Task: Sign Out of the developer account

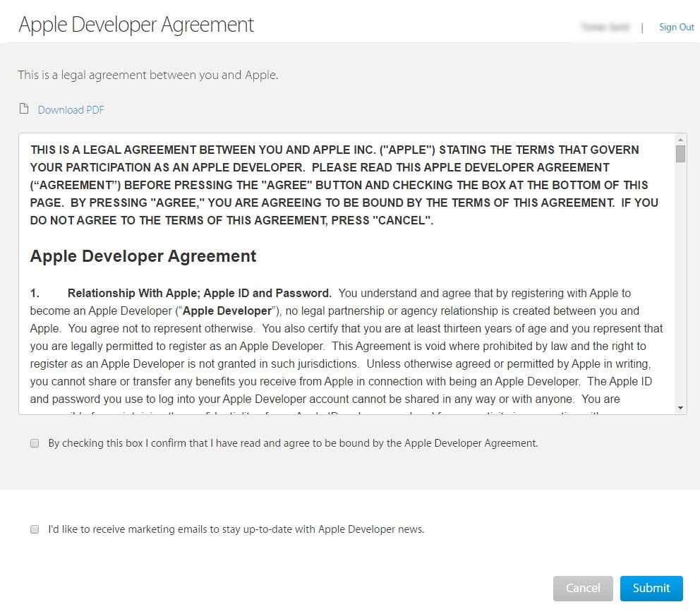Action: click(x=676, y=27)
